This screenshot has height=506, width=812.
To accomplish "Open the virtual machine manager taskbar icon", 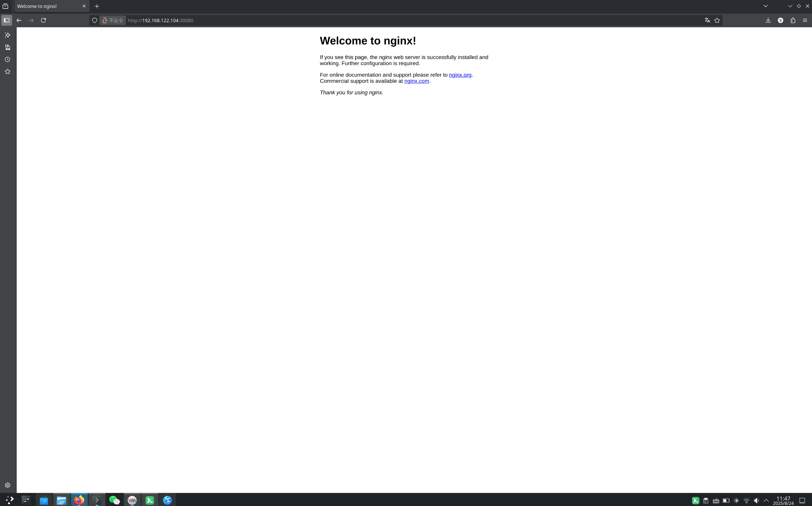I will point(132,500).
